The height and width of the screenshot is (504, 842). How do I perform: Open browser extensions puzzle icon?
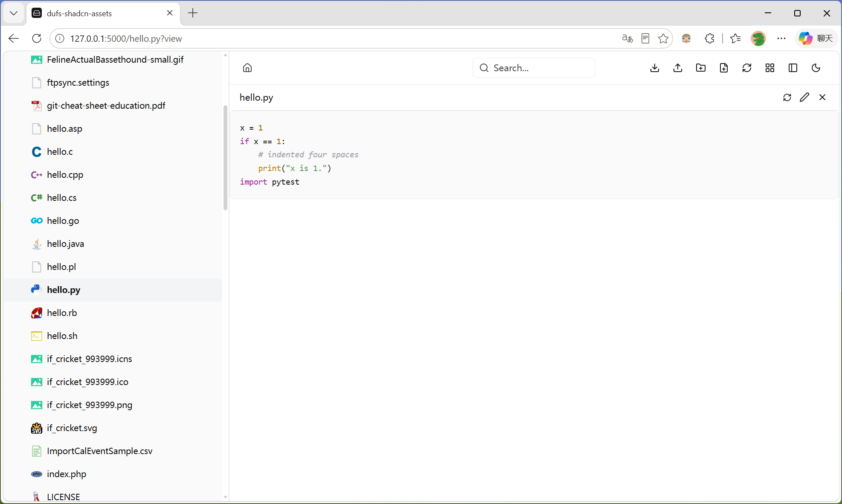click(710, 38)
